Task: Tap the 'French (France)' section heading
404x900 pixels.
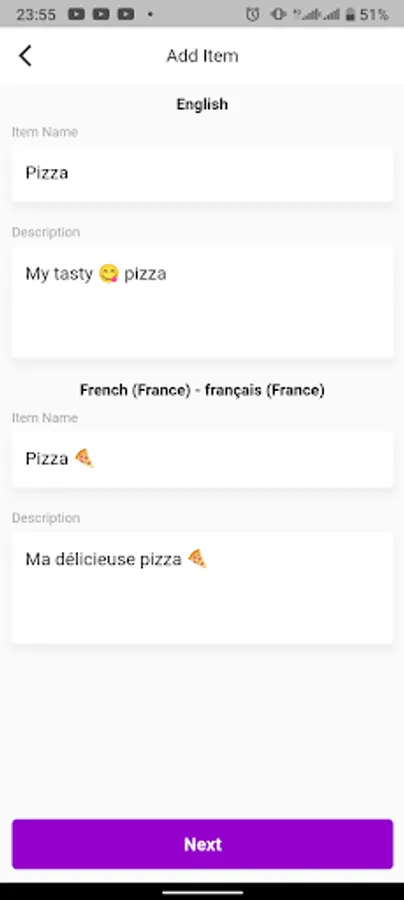Action: pos(202,390)
